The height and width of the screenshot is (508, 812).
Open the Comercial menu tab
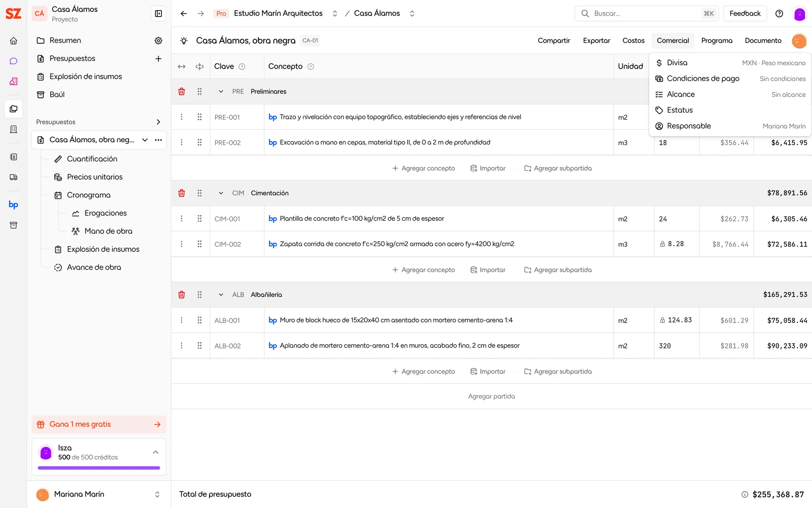pos(672,41)
